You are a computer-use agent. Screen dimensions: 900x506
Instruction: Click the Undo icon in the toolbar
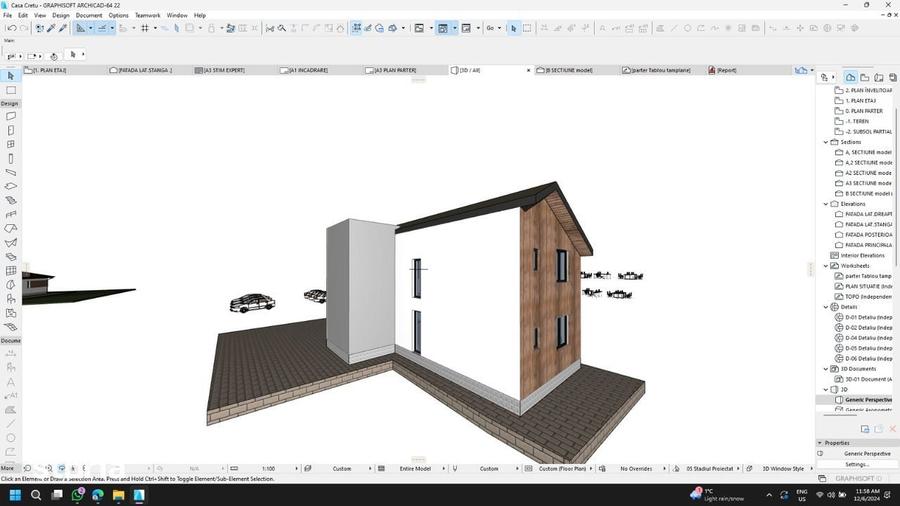[x=11, y=28]
